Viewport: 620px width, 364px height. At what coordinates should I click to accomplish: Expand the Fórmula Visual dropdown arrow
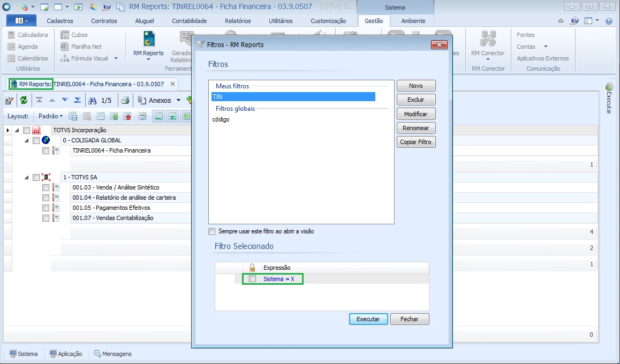(x=116, y=58)
